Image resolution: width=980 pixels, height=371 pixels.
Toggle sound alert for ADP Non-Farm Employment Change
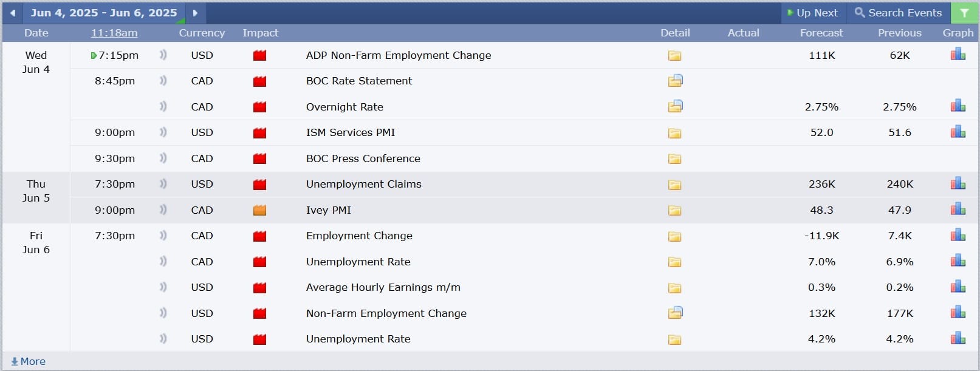(x=163, y=55)
